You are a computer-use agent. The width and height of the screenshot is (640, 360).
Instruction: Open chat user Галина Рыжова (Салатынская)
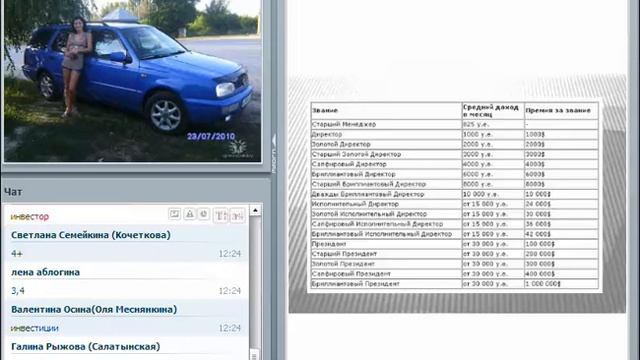point(85,347)
